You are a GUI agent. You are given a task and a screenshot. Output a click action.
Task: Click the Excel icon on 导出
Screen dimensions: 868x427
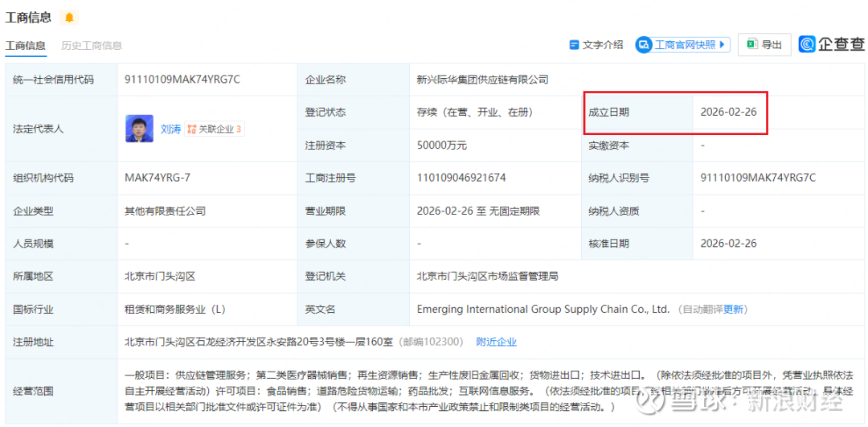[751, 44]
